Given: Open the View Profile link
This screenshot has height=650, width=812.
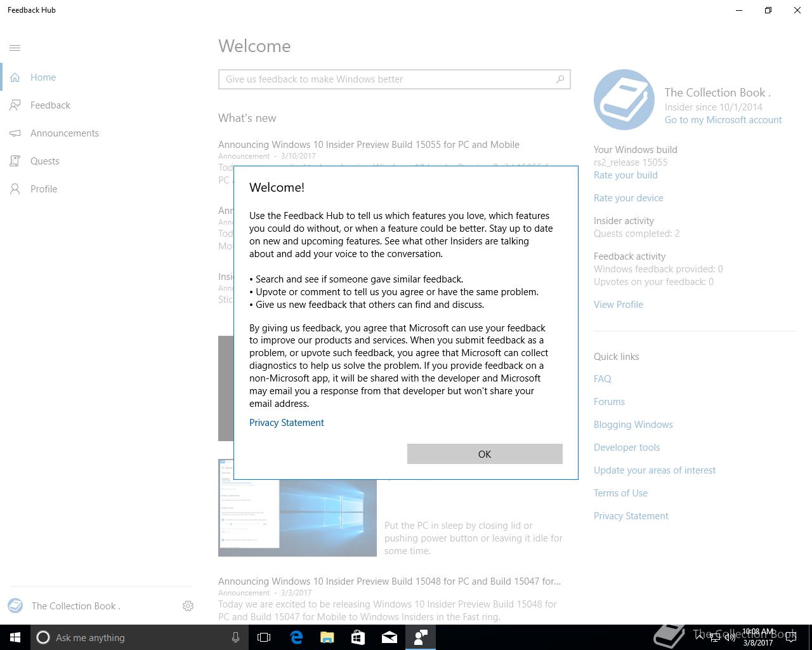Looking at the screenshot, I should pyautogui.click(x=619, y=305).
